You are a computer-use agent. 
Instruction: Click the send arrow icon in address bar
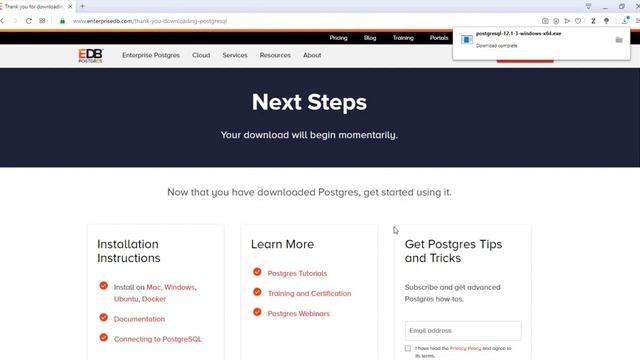(x=567, y=21)
